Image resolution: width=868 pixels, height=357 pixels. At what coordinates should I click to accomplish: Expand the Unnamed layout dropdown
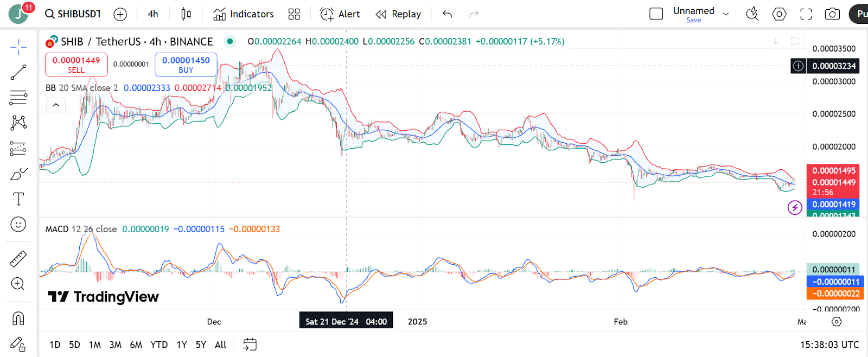726,14
